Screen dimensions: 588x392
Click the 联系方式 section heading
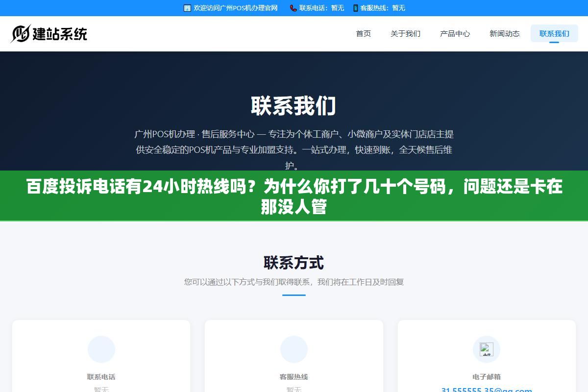click(x=294, y=263)
